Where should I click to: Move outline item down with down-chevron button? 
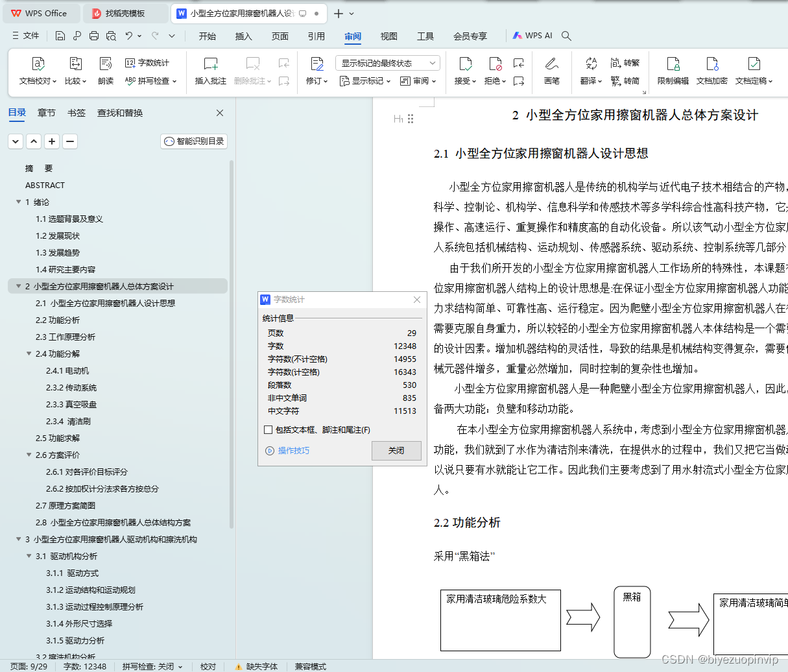(16, 141)
